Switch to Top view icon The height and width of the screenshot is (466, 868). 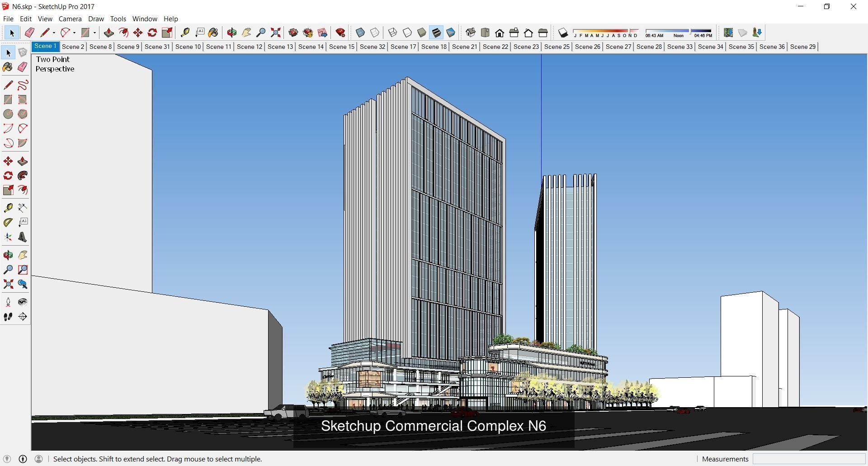485,33
